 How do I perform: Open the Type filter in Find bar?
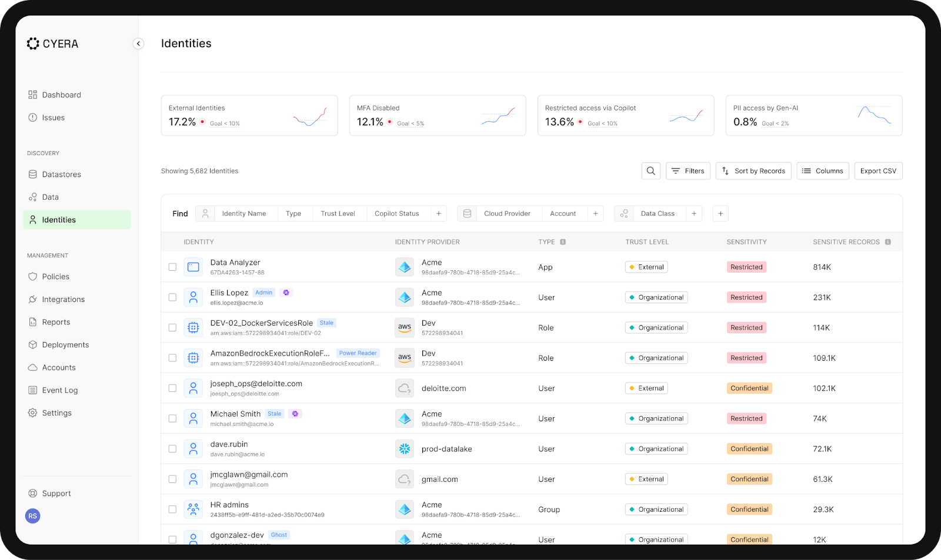click(293, 213)
